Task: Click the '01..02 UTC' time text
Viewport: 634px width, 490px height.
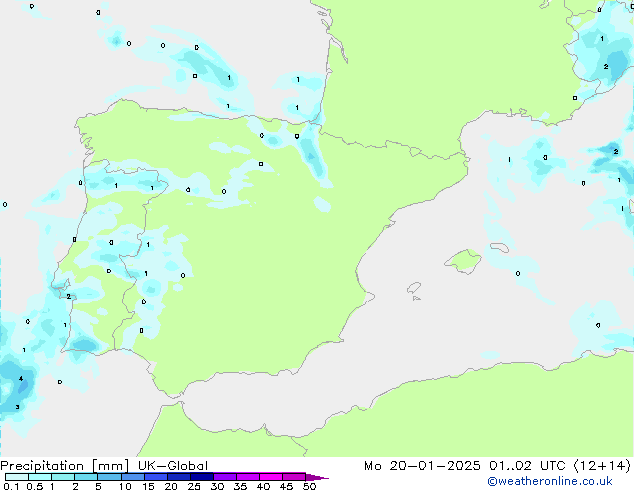Action: 527,466
